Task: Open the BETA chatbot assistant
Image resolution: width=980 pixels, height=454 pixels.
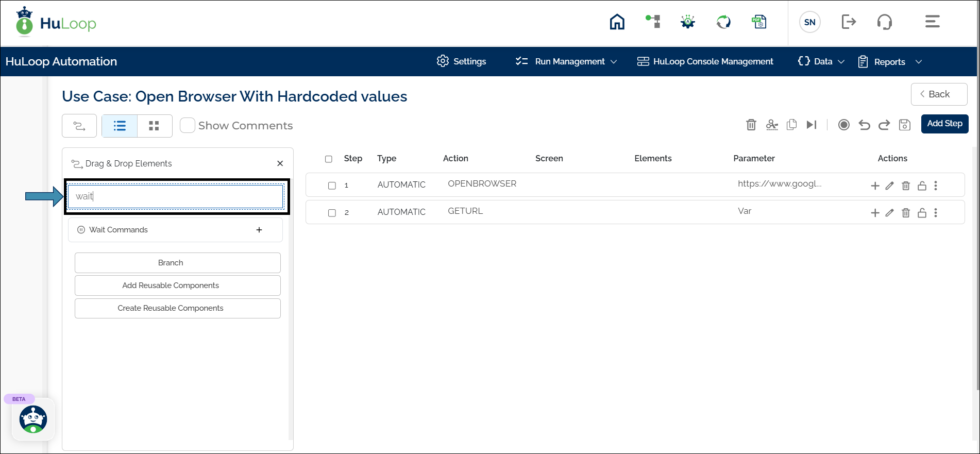Action: click(x=33, y=419)
